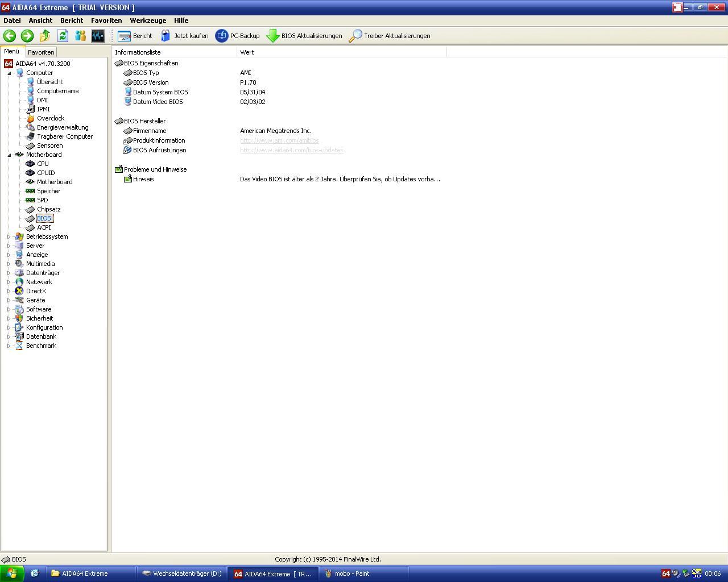Go back with the green left arrow
Screen dimensions: 728x582
(10, 36)
